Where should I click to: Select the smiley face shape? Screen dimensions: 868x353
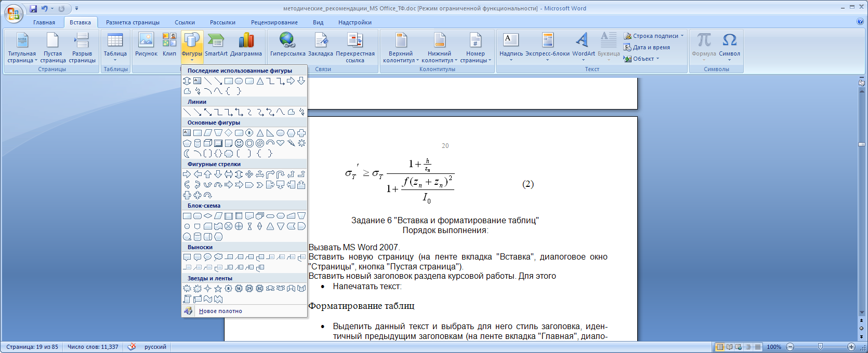click(x=239, y=143)
